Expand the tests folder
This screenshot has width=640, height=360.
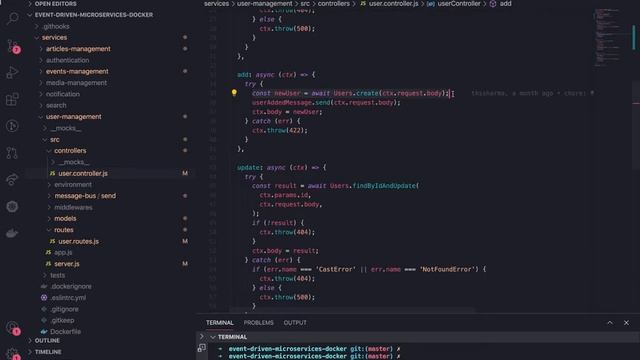[x=58, y=275]
